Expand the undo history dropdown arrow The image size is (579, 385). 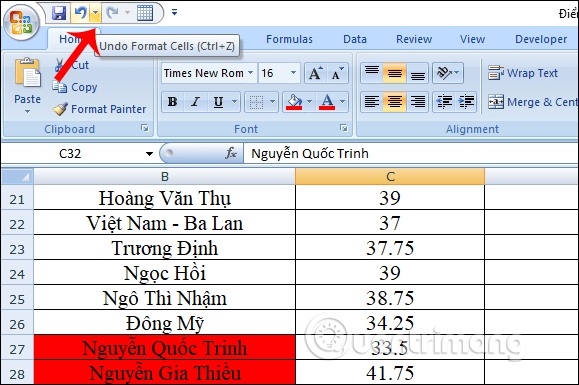[x=95, y=13]
